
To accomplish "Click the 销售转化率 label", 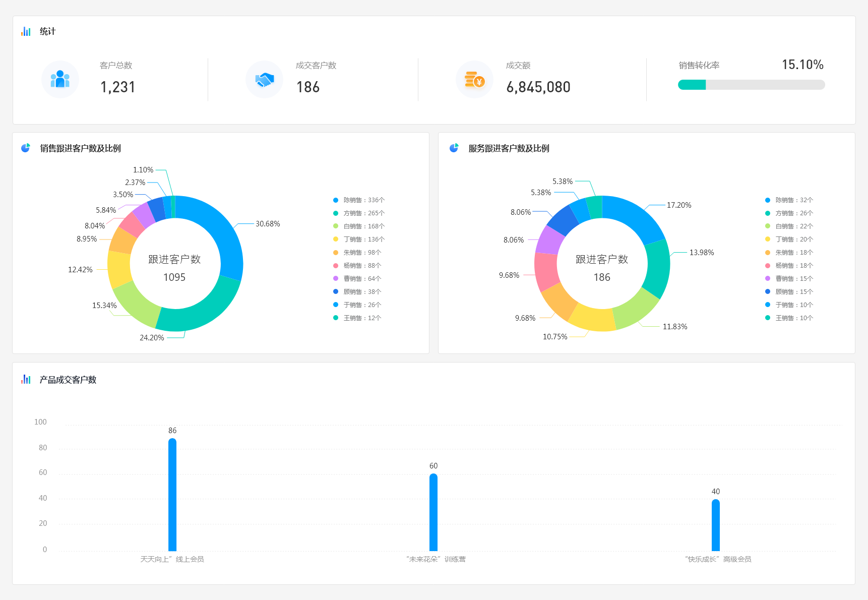I will pos(699,65).
